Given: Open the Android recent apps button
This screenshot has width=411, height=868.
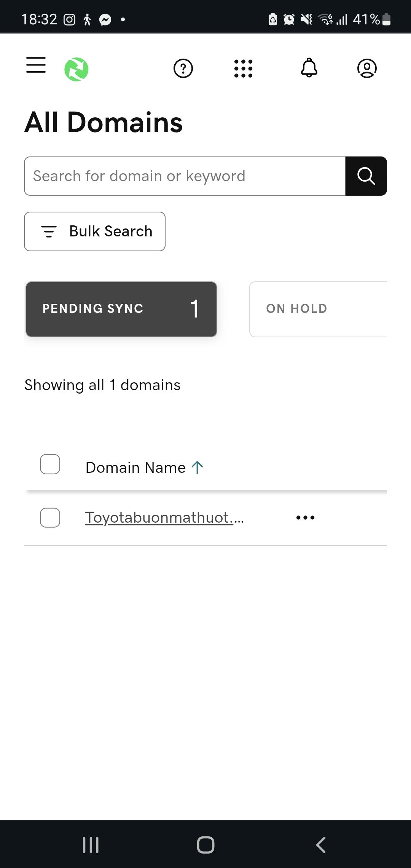Looking at the screenshot, I should (x=91, y=845).
